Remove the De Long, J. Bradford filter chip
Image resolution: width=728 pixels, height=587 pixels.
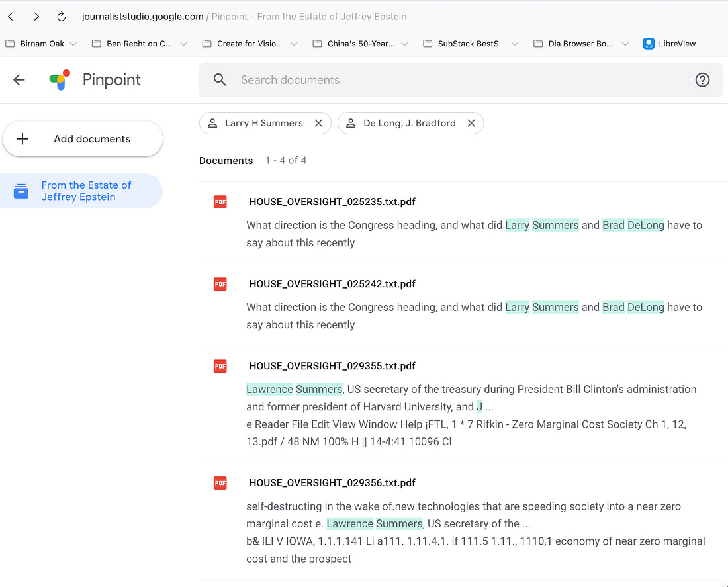[x=471, y=123]
